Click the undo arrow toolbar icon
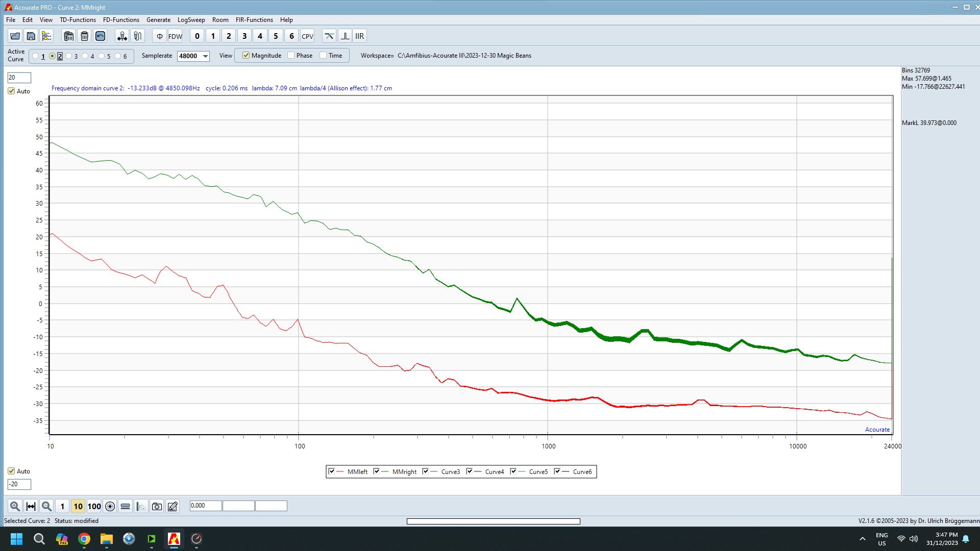 coord(100,36)
